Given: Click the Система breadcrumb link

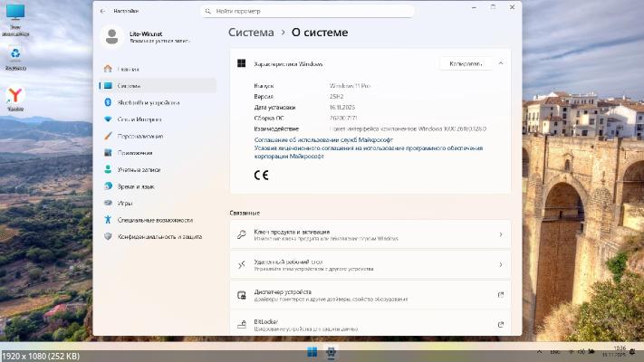Looking at the screenshot, I should tap(251, 33).
